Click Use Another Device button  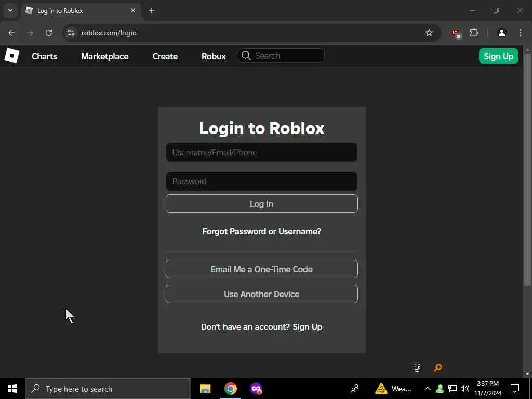click(x=262, y=294)
